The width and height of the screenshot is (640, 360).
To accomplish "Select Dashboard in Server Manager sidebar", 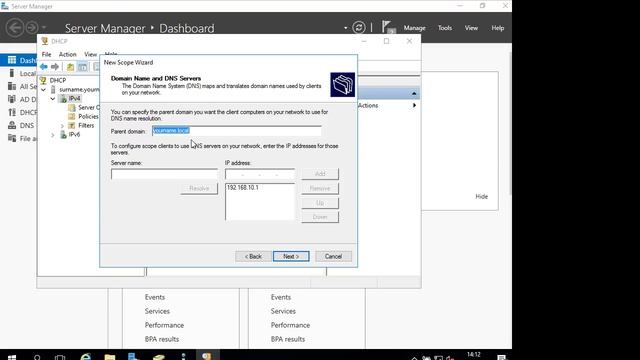I will coord(18,60).
